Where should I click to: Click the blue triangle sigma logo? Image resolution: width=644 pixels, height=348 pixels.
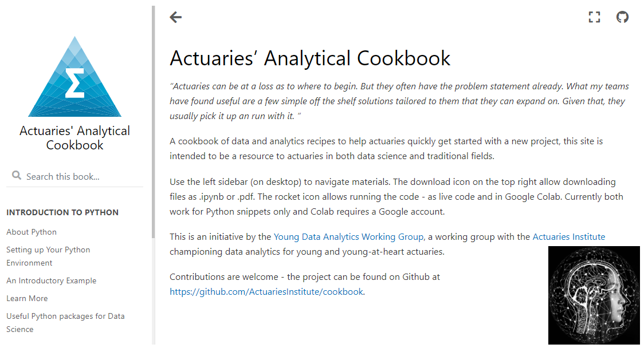click(x=74, y=77)
